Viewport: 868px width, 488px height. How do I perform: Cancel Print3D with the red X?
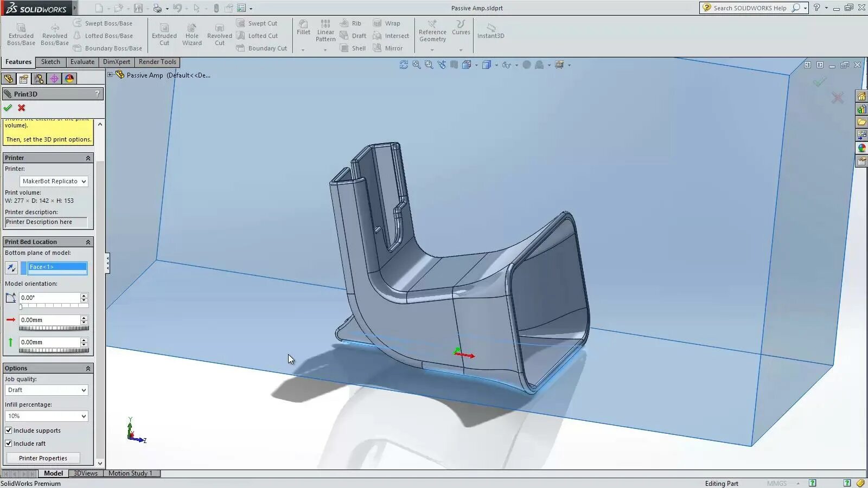(21, 107)
